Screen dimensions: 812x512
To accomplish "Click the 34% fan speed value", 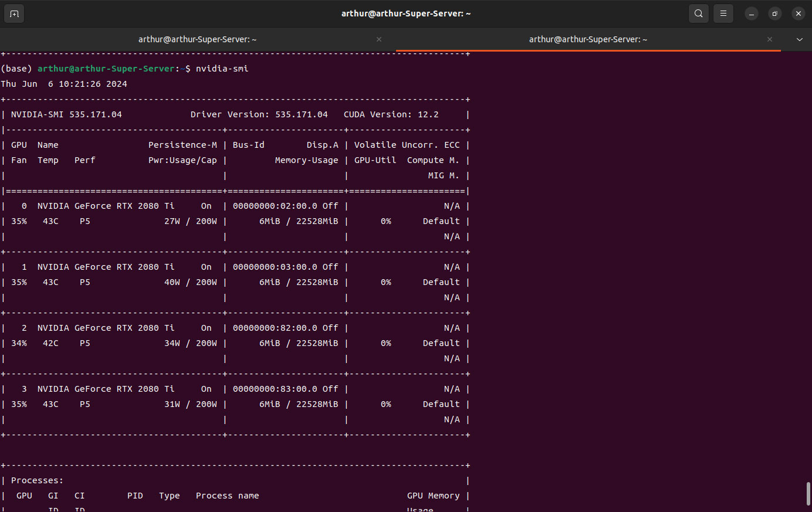I will [x=19, y=343].
